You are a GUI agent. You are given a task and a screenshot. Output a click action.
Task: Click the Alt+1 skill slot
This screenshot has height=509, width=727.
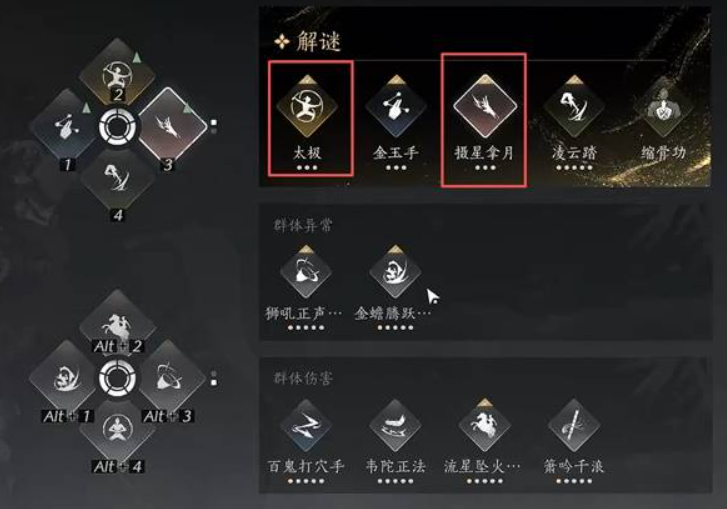pyautogui.click(x=65, y=378)
